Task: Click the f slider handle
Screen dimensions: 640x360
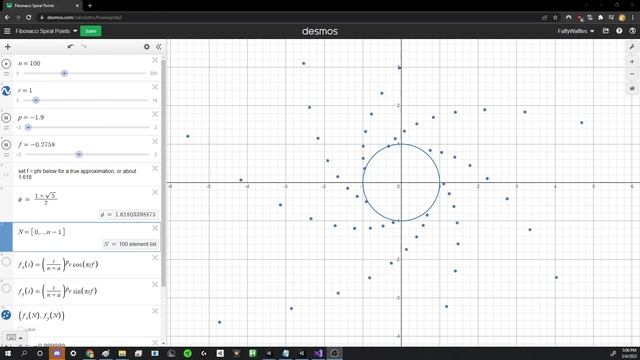Action: tap(79, 154)
